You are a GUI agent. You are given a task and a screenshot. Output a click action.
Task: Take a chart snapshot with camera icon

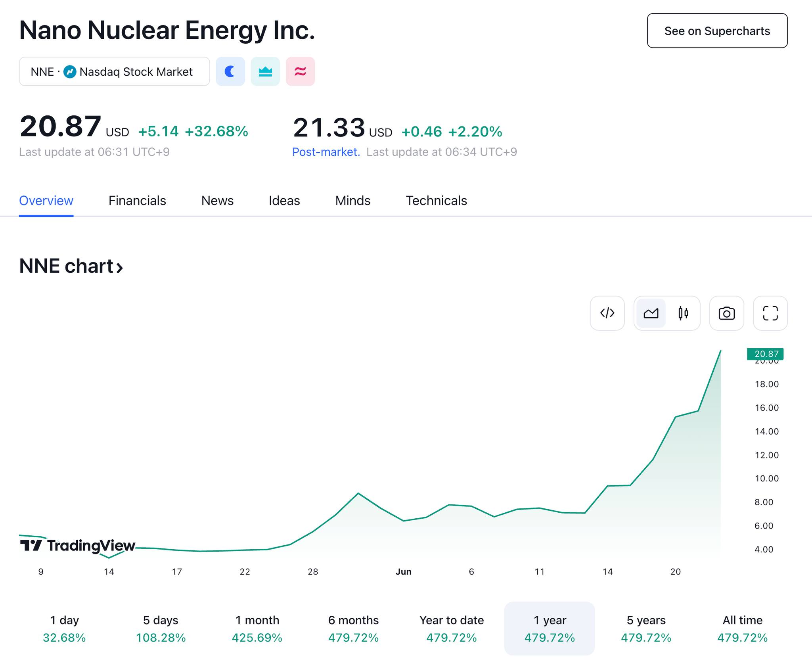click(x=726, y=313)
